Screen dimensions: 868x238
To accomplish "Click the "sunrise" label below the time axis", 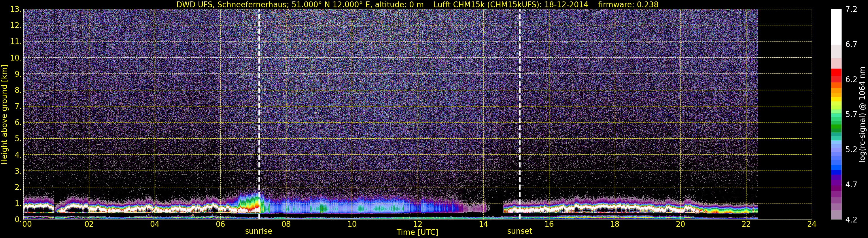I will pyautogui.click(x=258, y=231).
